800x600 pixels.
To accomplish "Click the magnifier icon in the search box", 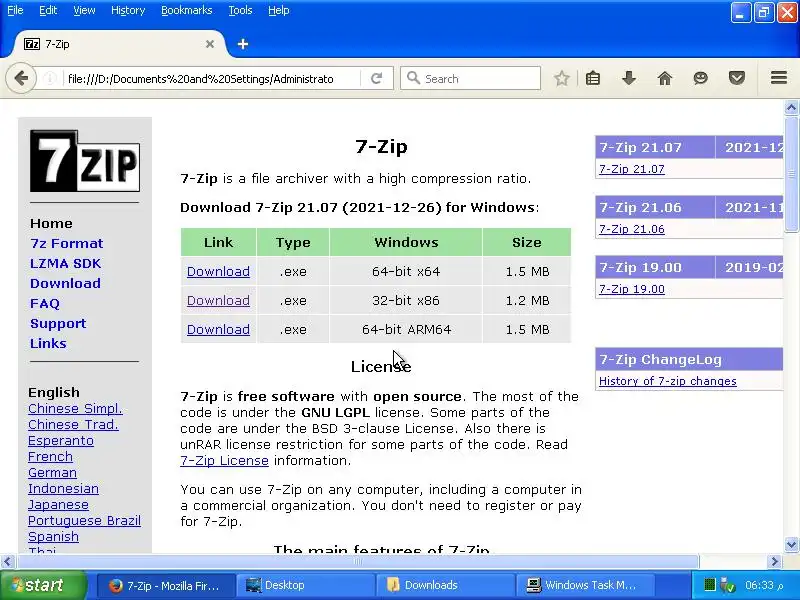I will [413, 78].
